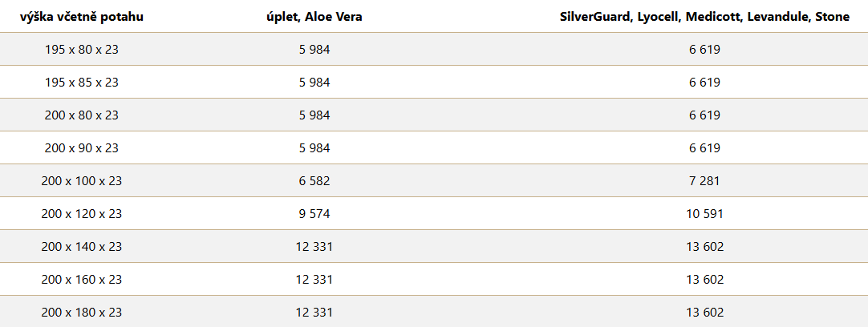Viewport: 868px width, 327px height.
Task: Select the 200 x 80 x 23 size cell
Action: tap(82, 115)
